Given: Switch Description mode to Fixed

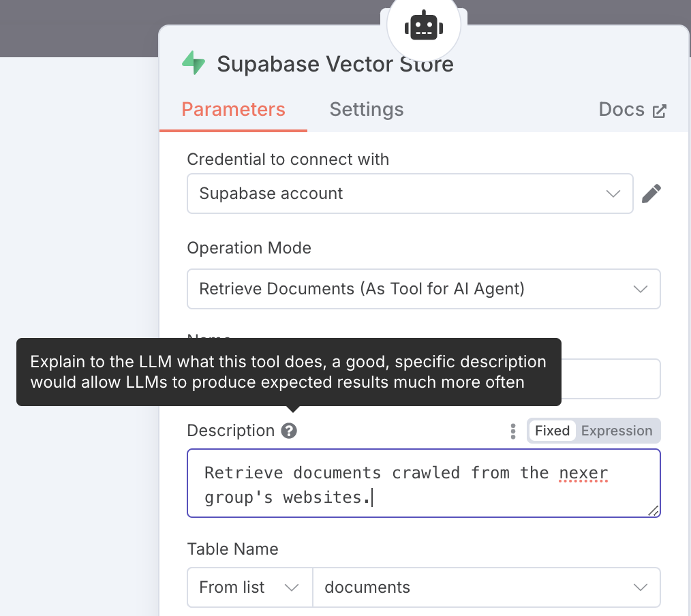Looking at the screenshot, I should [552, 431].
